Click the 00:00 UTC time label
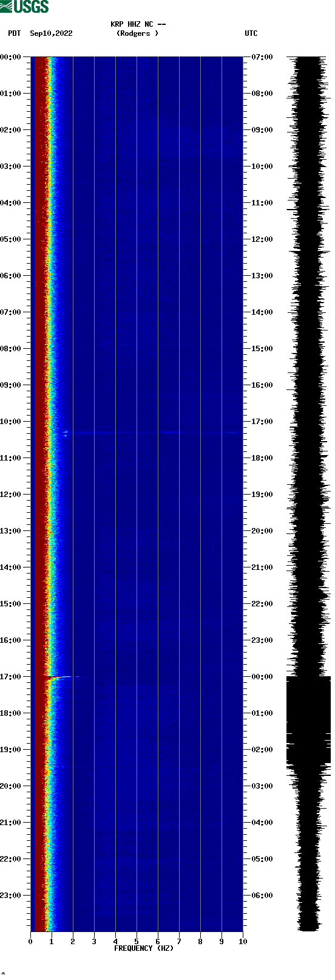 [262, 677]
